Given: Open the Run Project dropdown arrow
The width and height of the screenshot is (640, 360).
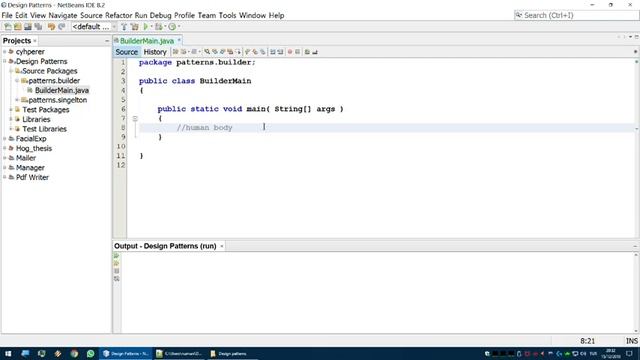Looking at the screenshot, I should pos(151,27).
